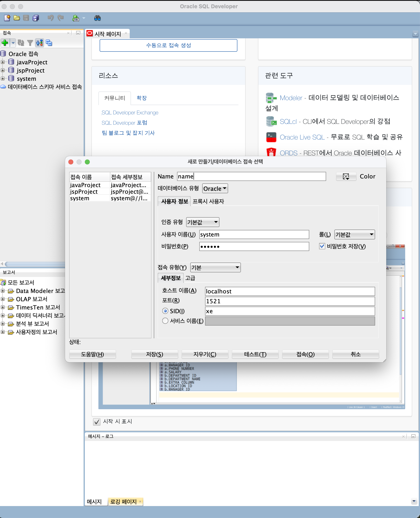
Task: Expand the jspProject connection tree node
Action: point(3,70)
